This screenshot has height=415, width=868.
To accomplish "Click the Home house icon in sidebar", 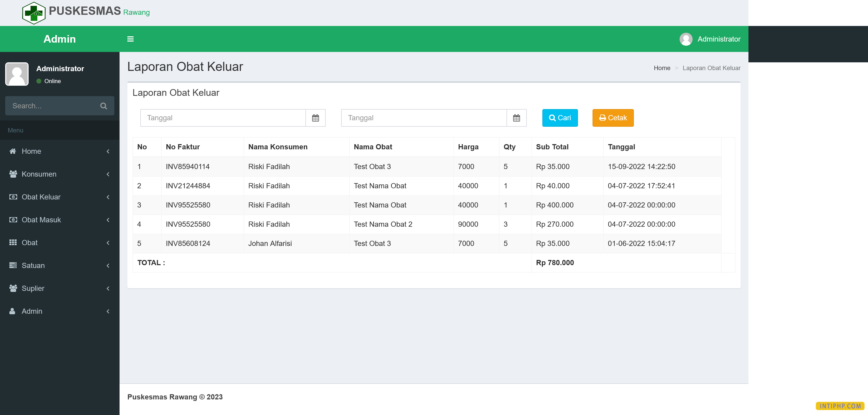I will [13, 151].
